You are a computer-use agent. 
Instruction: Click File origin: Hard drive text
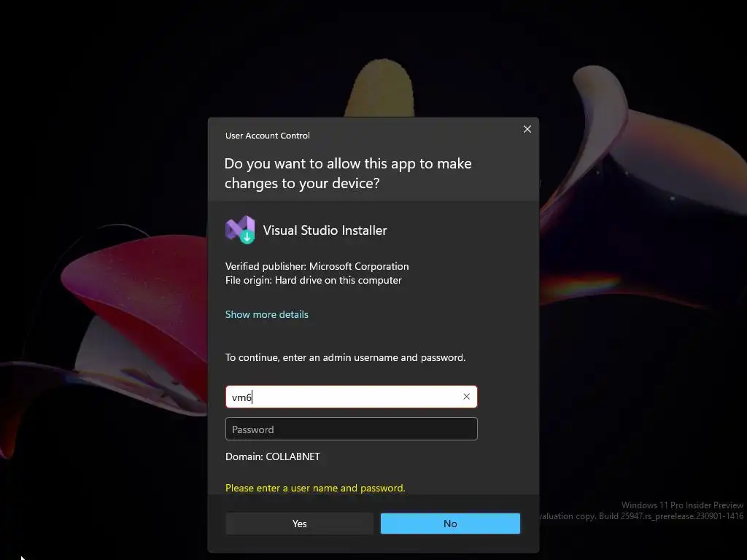(314, 280)
